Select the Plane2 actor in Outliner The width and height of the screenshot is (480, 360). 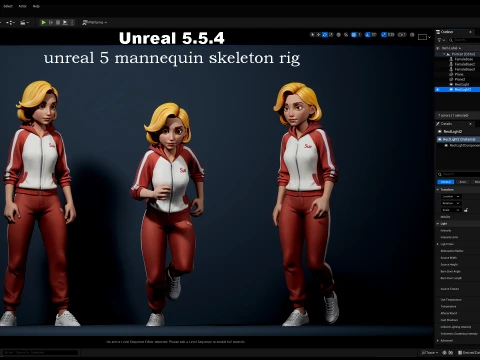[x=460, y=79]
